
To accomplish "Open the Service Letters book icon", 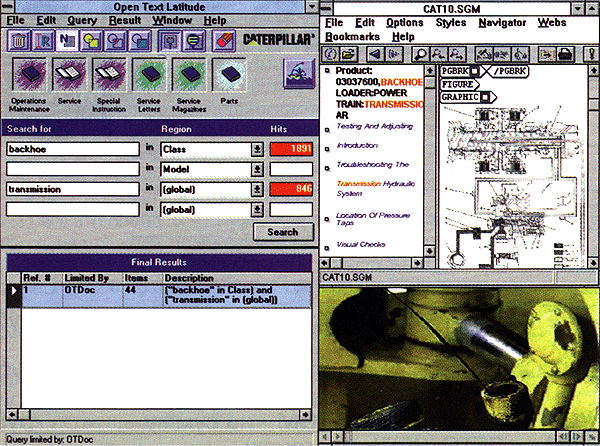I will (149, 74).
